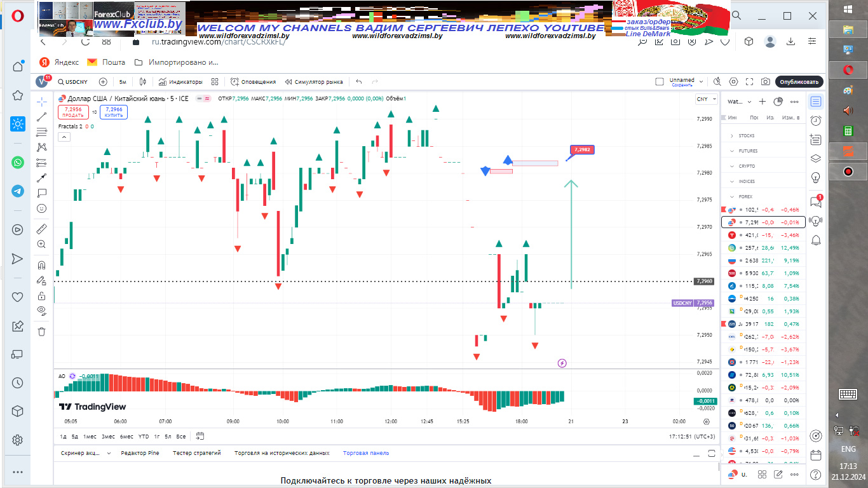Change the 5м timeframe interval
This screenshot has height=488, width=868.
pyautogui.click(x=123, y=82)
